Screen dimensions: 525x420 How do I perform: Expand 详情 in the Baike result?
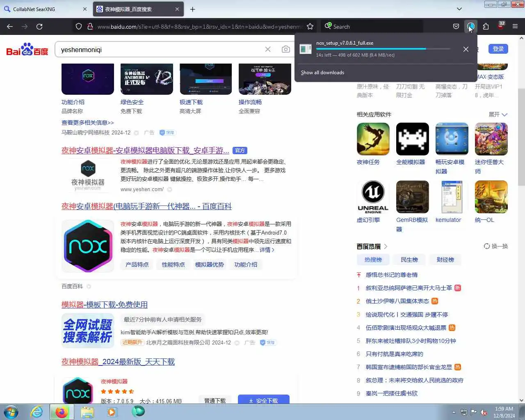pyautogui.click(x=267, y=250)
